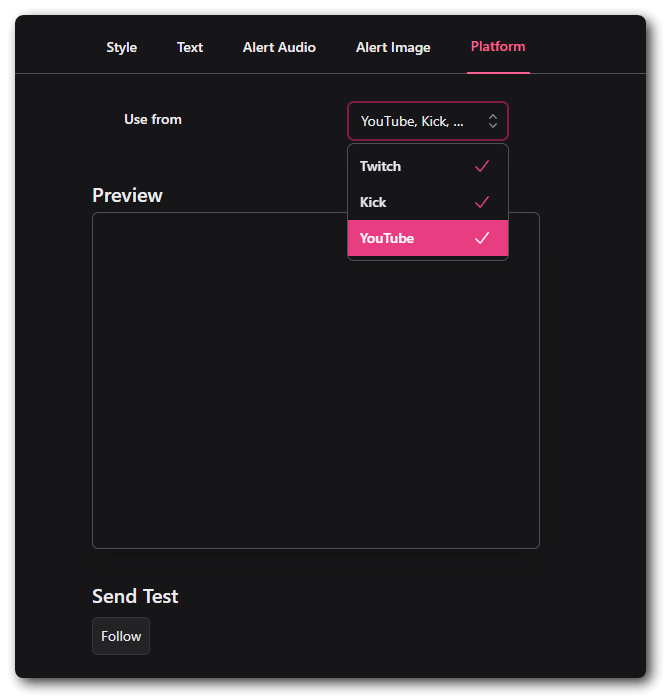The image size is (666, 698).
Task: Click the up-down chevron in Use from box
Action: (492, 121)
